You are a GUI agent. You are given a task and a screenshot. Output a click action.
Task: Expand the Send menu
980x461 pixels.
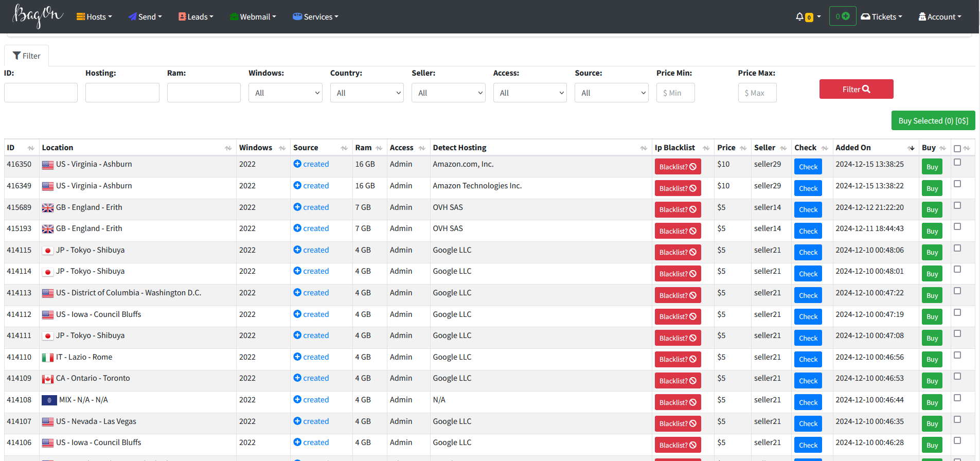tap(145, 17)
